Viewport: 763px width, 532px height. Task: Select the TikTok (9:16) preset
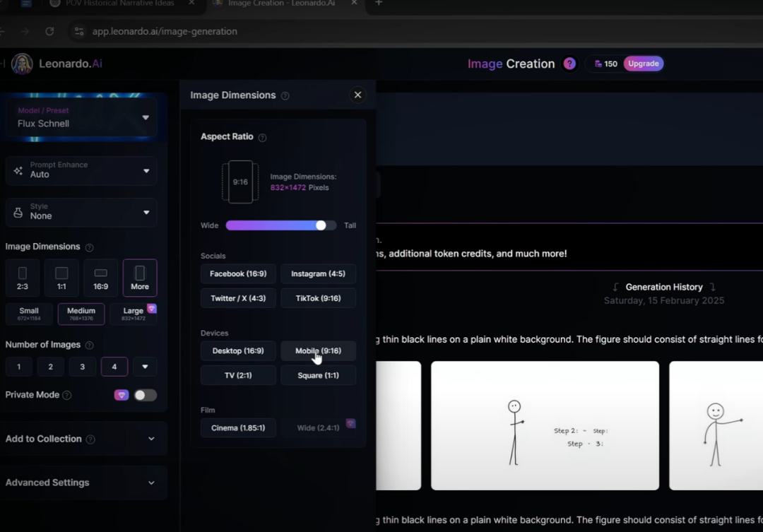(x=318, y=298)
